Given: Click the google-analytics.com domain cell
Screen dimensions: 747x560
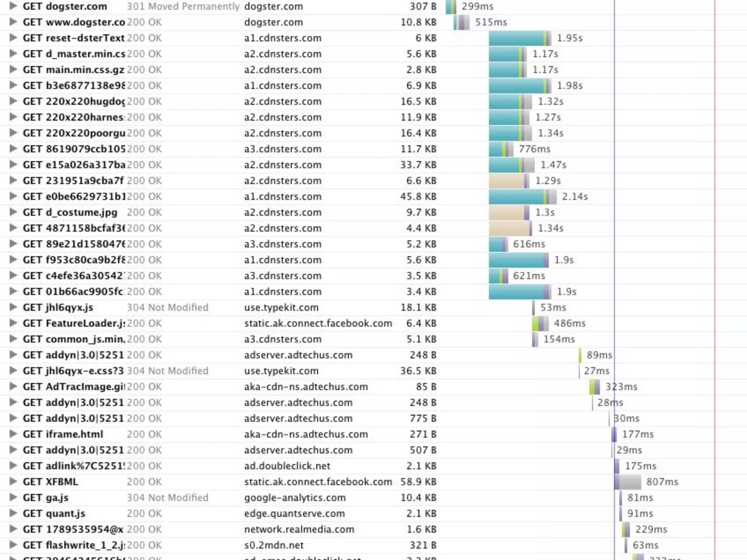Looking at the screenshot, I should [x=295, y=498].
